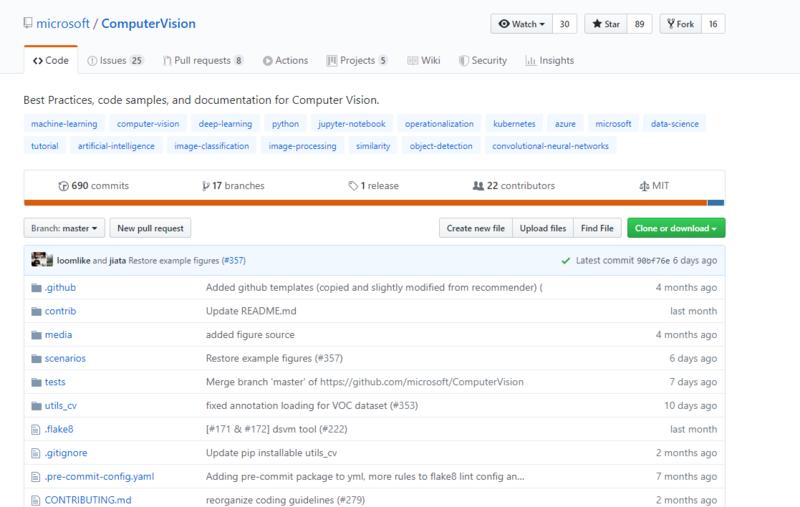Click the loomlike and jiata avatar thumbnail
This screenshot has height=507, width=800.
pos(42,260)
